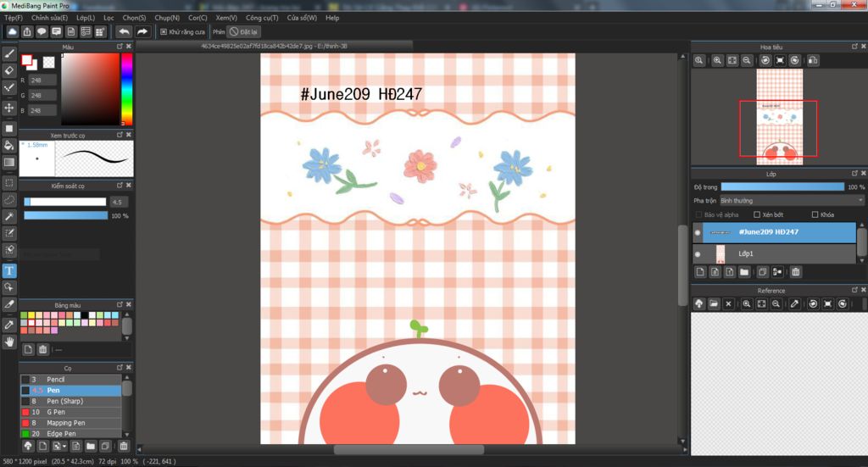The height and width of the screenshot is (467, 868).
Task: Select the Eraser tool
Action: pos(8,70)
